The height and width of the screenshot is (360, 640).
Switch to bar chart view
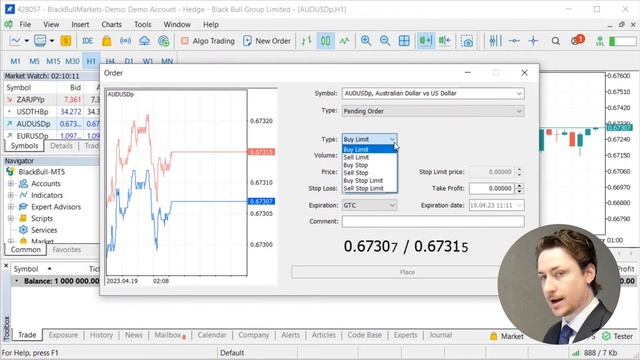point(307,41)
